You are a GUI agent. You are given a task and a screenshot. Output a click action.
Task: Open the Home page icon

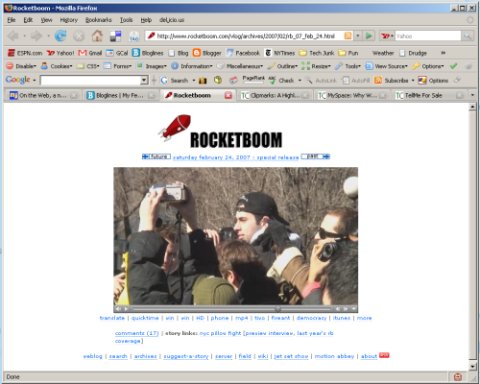(x=97, y=36)
